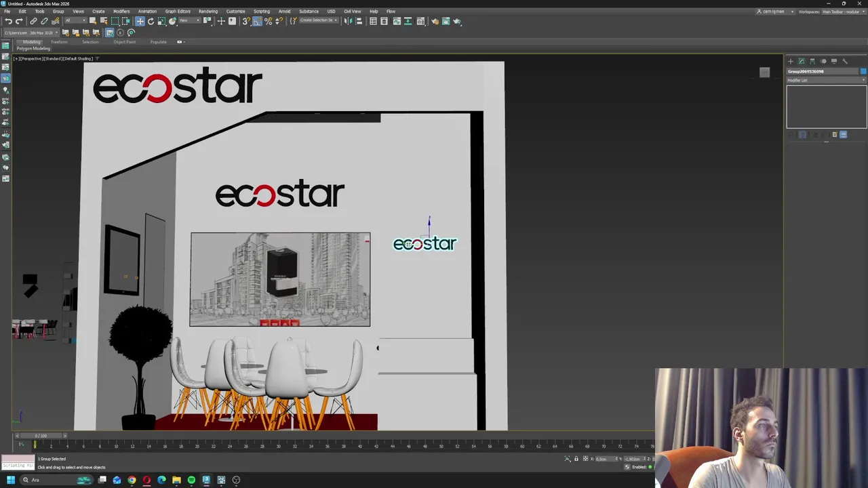Toggle the Window/Crossing selection icon

[x=125, y=21]
